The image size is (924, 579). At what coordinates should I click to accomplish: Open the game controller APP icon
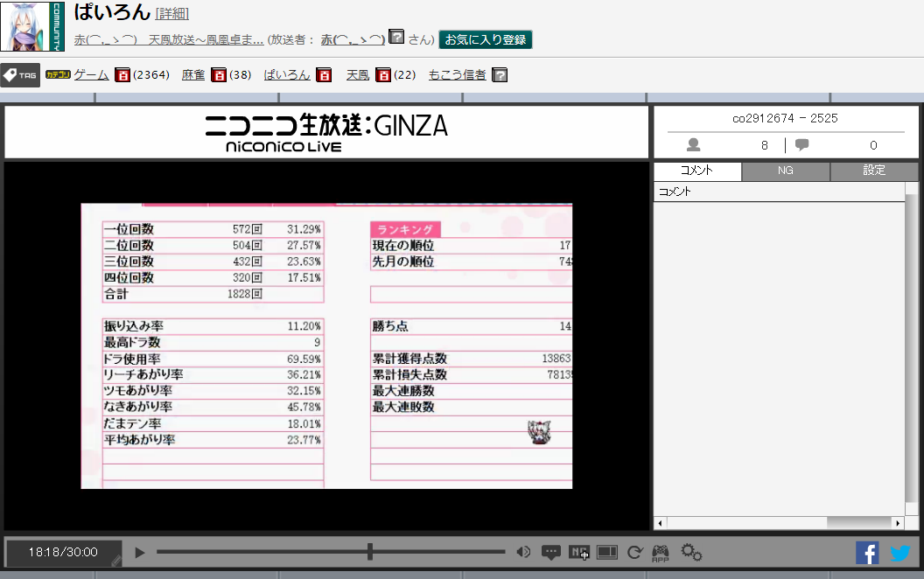coord(661,553)
